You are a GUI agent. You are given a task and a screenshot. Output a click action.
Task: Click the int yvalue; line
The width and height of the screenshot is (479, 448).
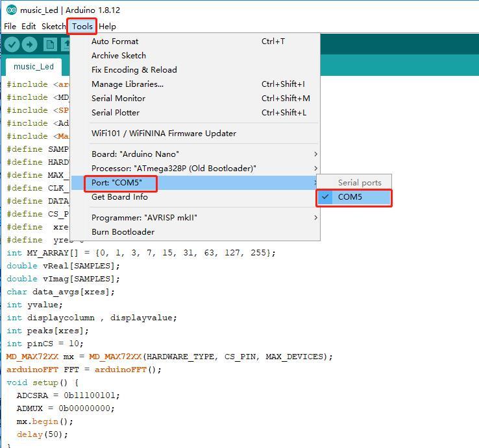[x=34, y=305]
